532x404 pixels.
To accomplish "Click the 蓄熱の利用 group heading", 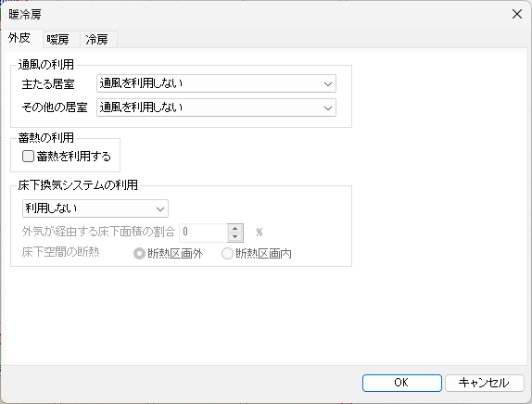I will point(46,138).
